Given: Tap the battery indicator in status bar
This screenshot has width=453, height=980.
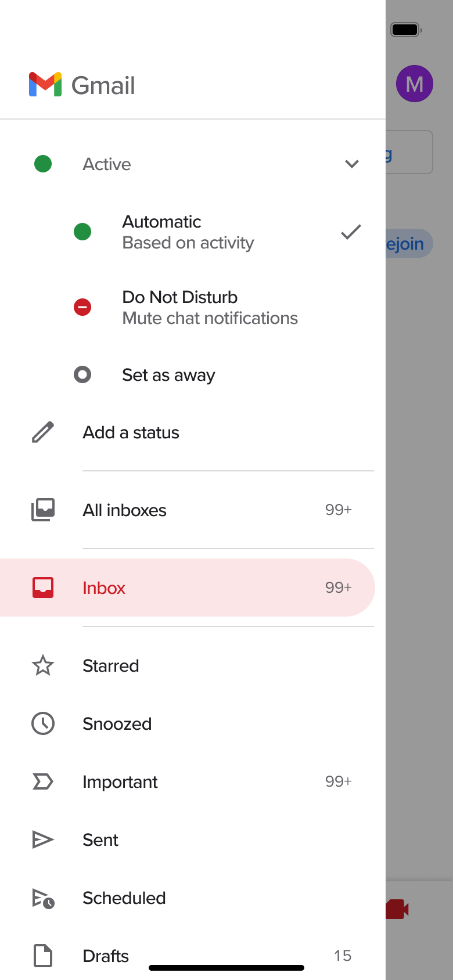Looking at the screenshot, I should (x=406, y=30).
